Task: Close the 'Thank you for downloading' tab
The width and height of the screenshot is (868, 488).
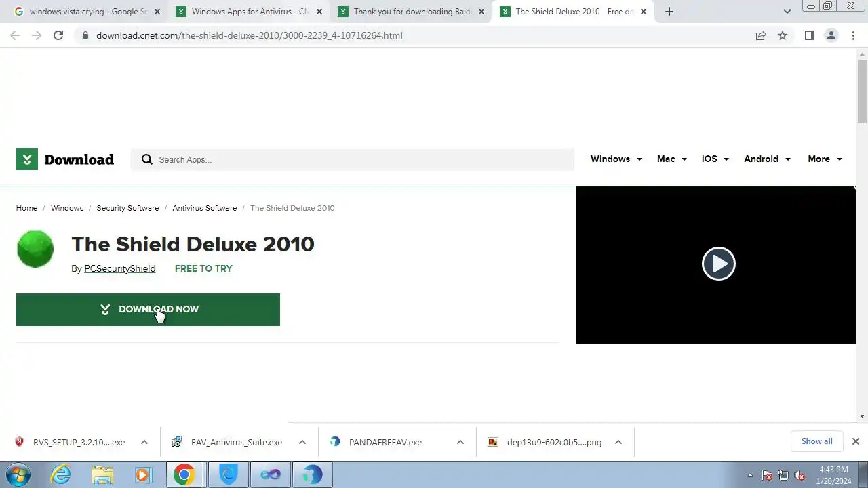Action: [x=481, y=12]
